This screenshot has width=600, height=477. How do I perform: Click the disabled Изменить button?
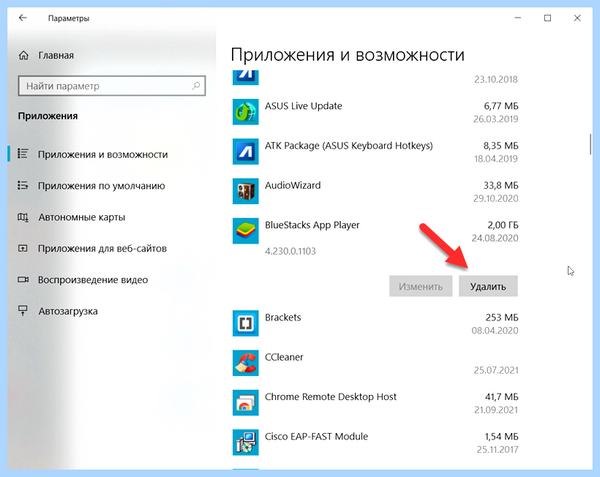coord(421,286)
